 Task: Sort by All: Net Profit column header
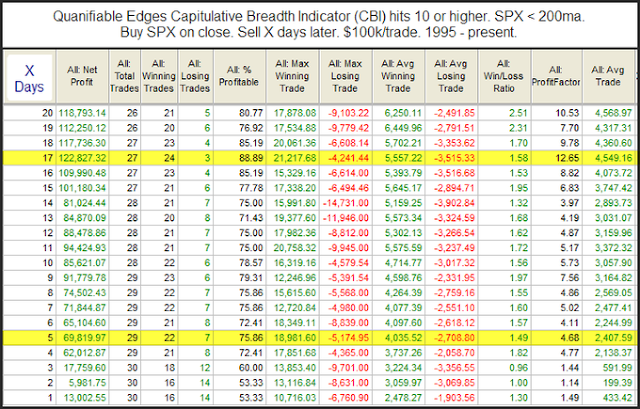click(x=82, y=76)
